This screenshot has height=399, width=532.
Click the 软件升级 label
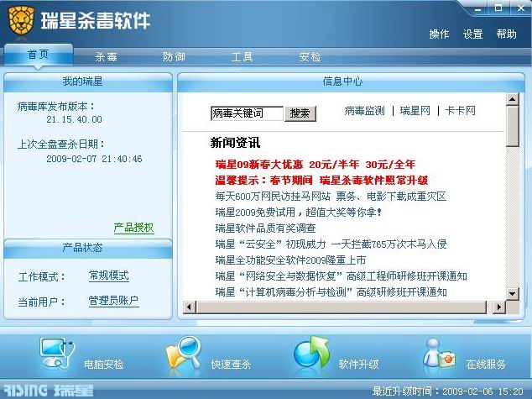click(x=358, y=365)
